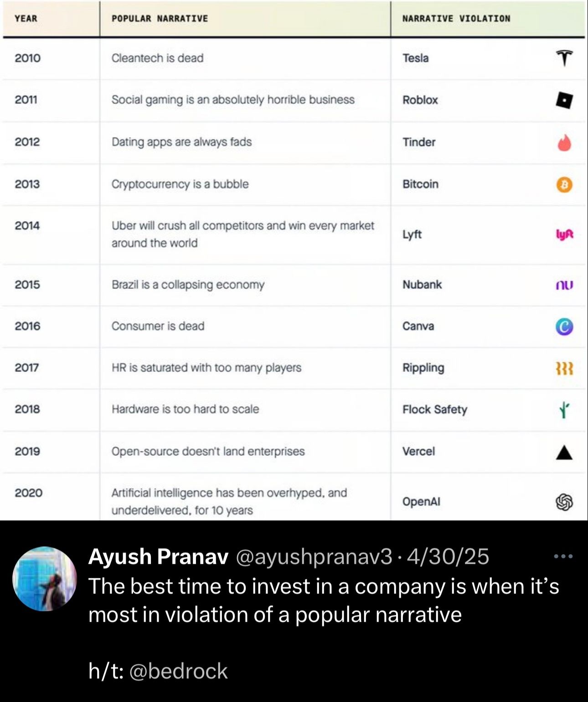Viewport: 588px width, 702px height.
Task: Click the Popular Narrative column header
Action: click(x=160, y=19)
